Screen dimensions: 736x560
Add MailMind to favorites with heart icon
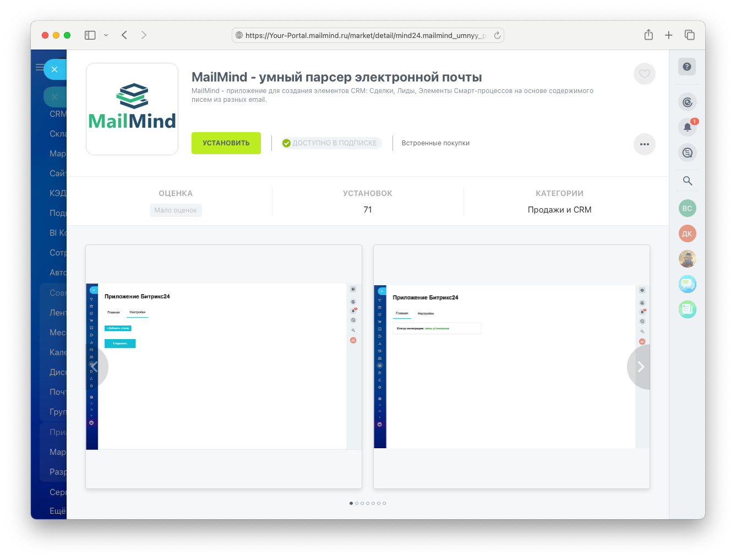[x=644, y=74]
